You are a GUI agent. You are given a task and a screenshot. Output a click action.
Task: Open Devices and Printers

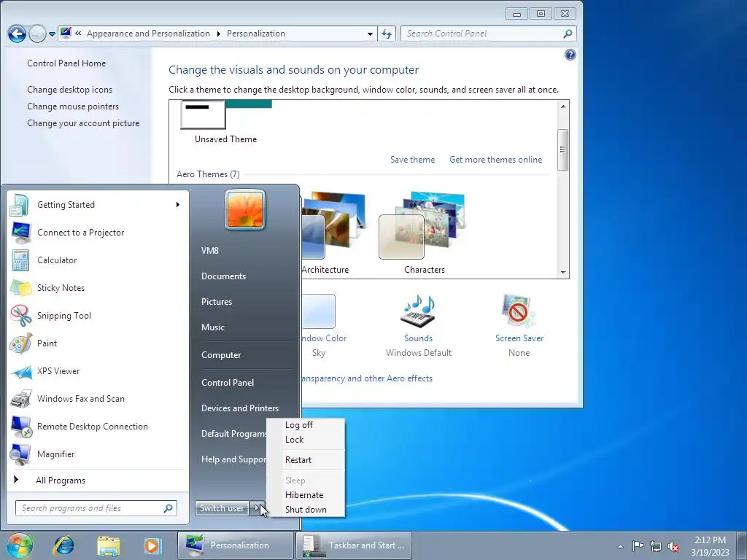coord(240,408)
